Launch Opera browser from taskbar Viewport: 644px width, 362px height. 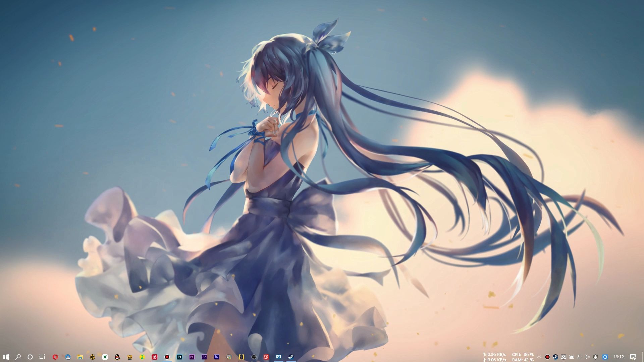coord(55,357)
